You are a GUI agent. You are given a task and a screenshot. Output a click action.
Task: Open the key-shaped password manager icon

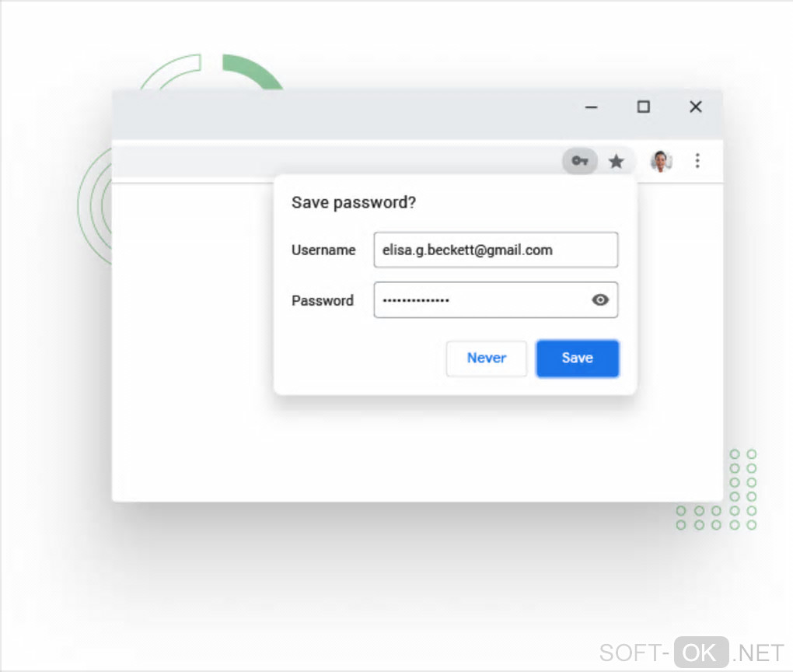[x=579, y=161]
